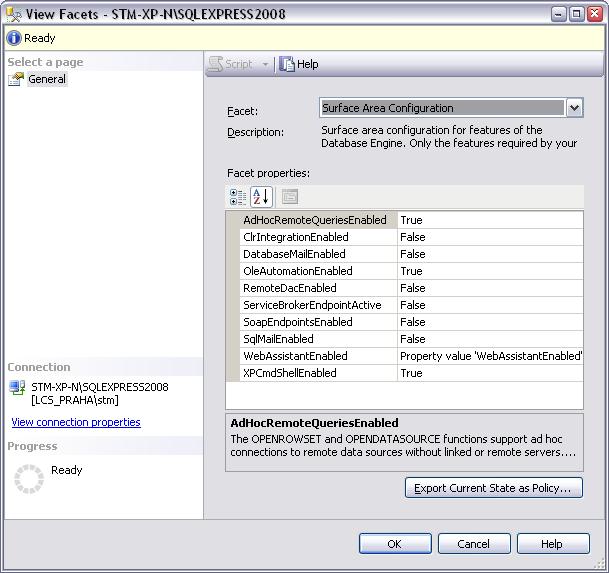The height and width of the screenshot is (573, 609).
Task: Expand the Facet combo box arrow
Action: (x=574, y=108)
